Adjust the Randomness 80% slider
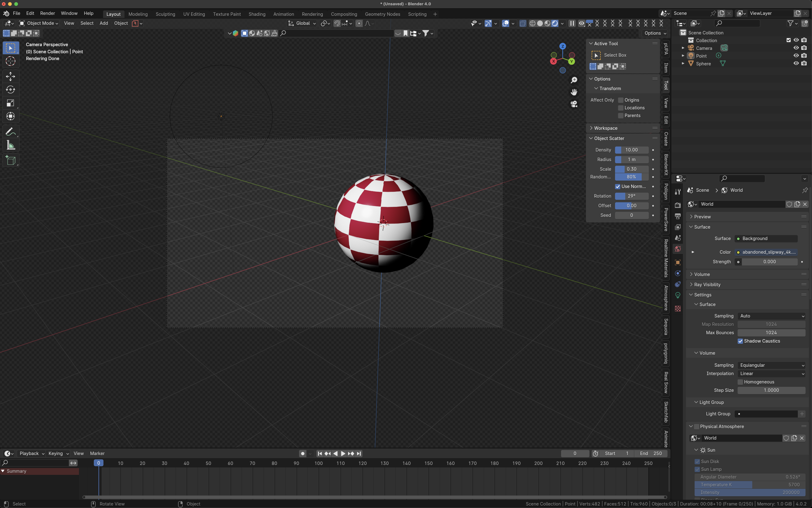The height and width of the screenshot is (508, 812). (x=632, y=177)
